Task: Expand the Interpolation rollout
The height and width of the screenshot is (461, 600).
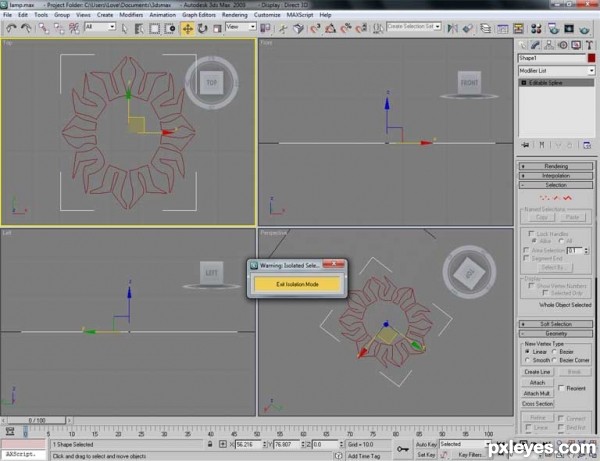Action: point(556,176)
